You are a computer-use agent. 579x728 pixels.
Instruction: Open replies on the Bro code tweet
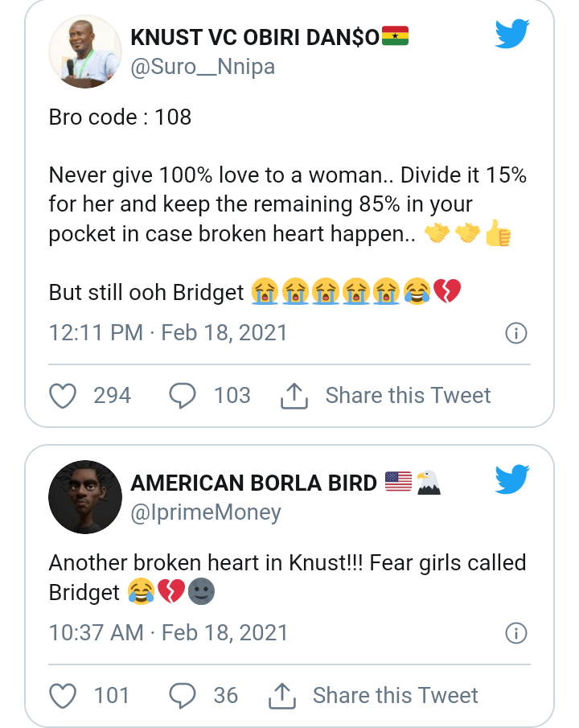click(x=183, y=396)
